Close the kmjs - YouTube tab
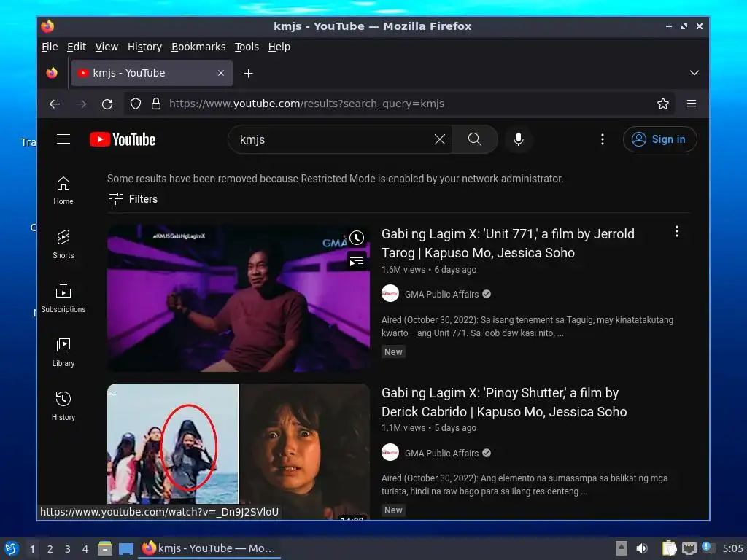Image resolution: width=747 pixels, height=560 pixels. (x=220, y=73)
